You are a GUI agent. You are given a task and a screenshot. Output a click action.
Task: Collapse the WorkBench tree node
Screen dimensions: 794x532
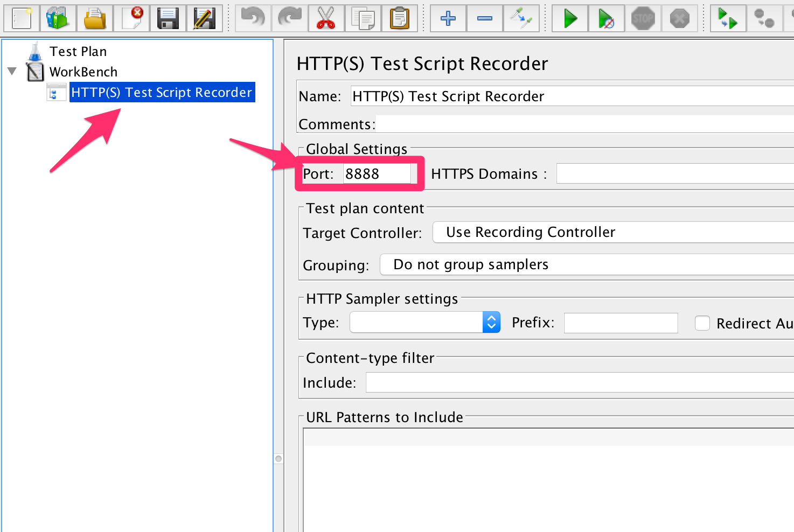12,71
